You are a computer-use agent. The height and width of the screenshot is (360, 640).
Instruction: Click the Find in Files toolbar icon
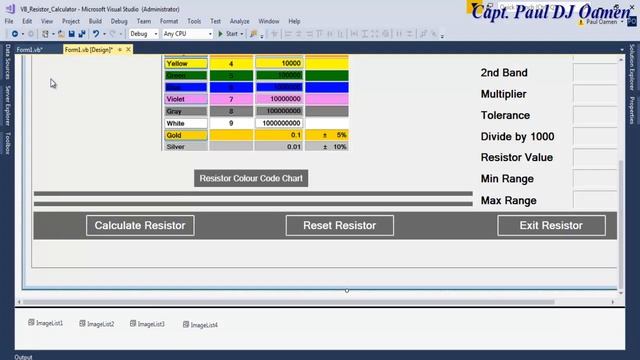(253, 34)
